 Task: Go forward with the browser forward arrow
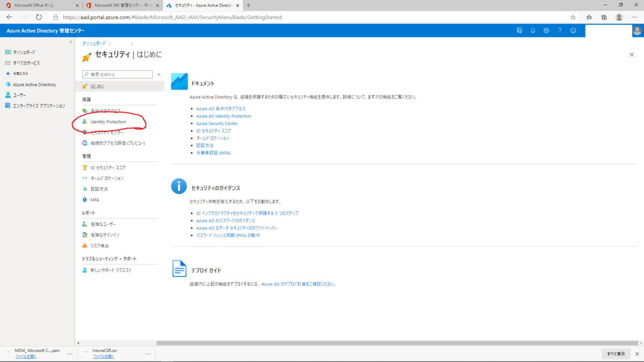[x=24, y=17]
